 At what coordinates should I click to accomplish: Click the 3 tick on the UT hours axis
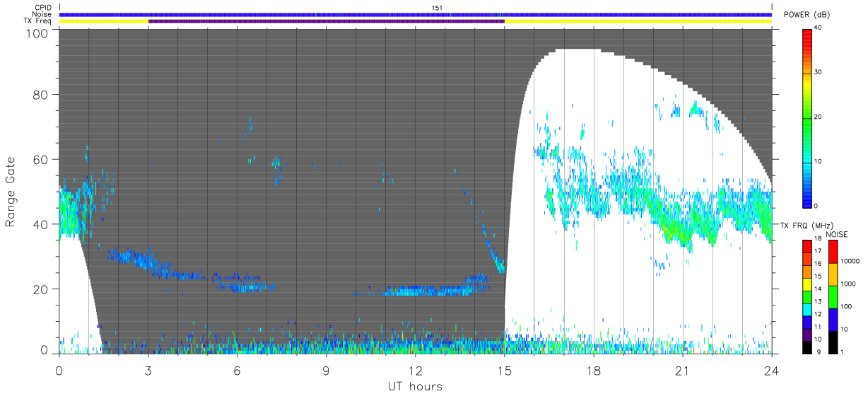pyautogui.click(x=148, y=370)
